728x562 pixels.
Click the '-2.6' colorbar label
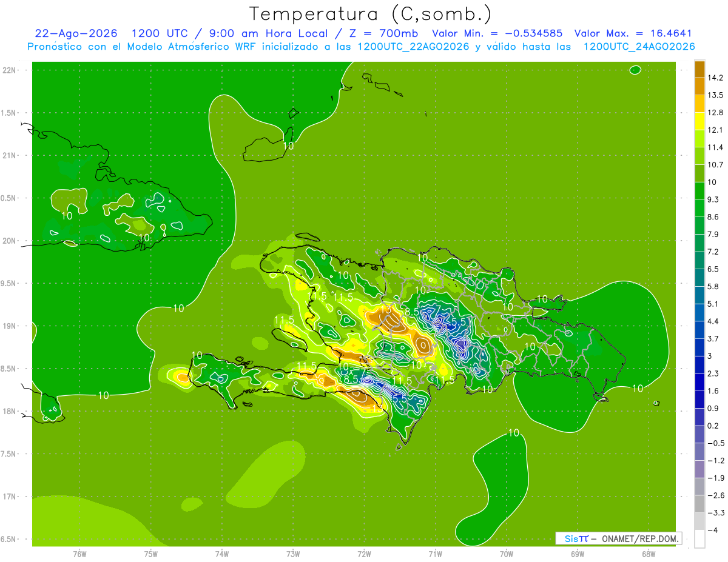[x=716, y=495]
